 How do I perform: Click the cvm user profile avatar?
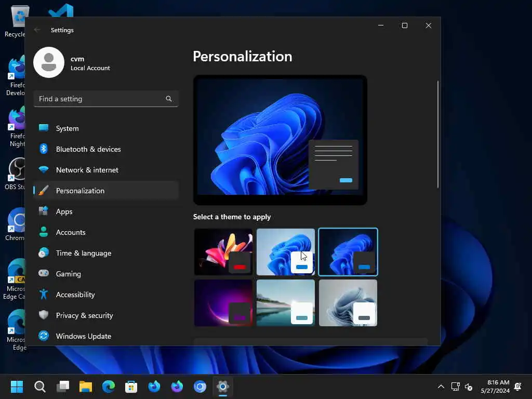point(49,62)
